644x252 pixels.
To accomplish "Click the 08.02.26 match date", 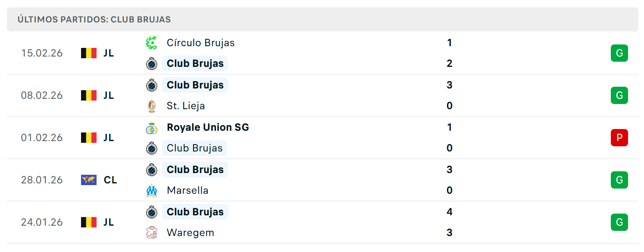I will pos(42,95).
